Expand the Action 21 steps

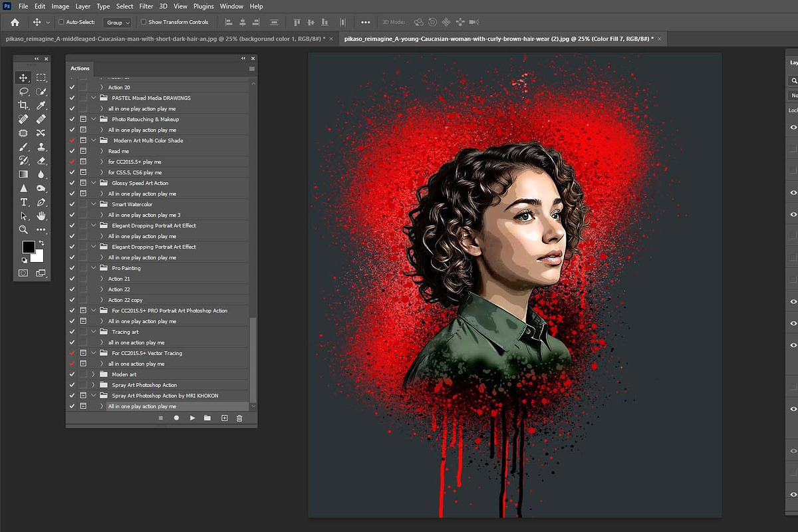(102, 279)
